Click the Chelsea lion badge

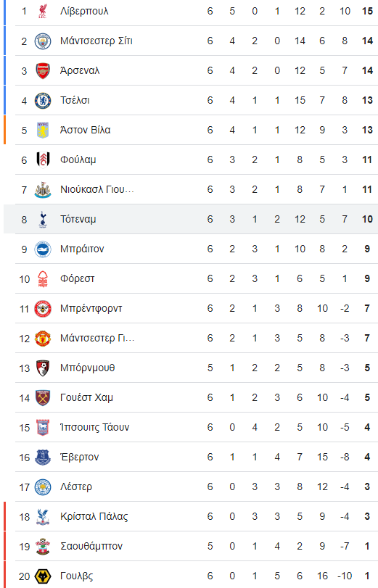point(43,101)
